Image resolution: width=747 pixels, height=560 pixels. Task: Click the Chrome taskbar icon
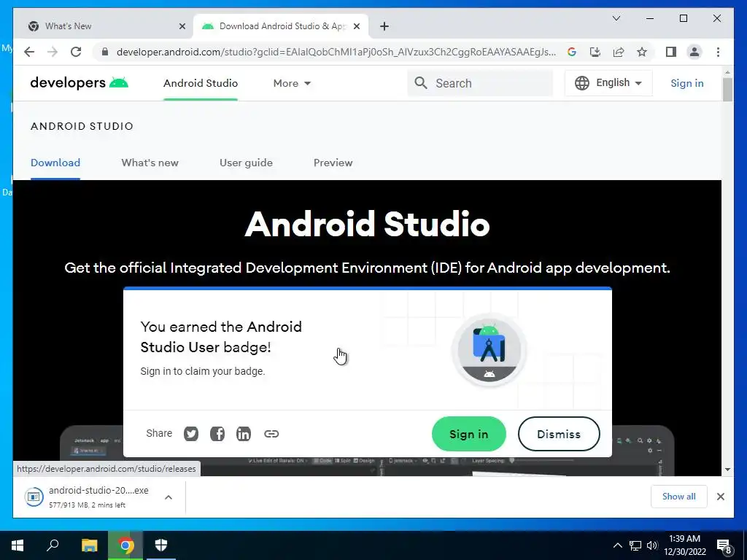point(125,545)
